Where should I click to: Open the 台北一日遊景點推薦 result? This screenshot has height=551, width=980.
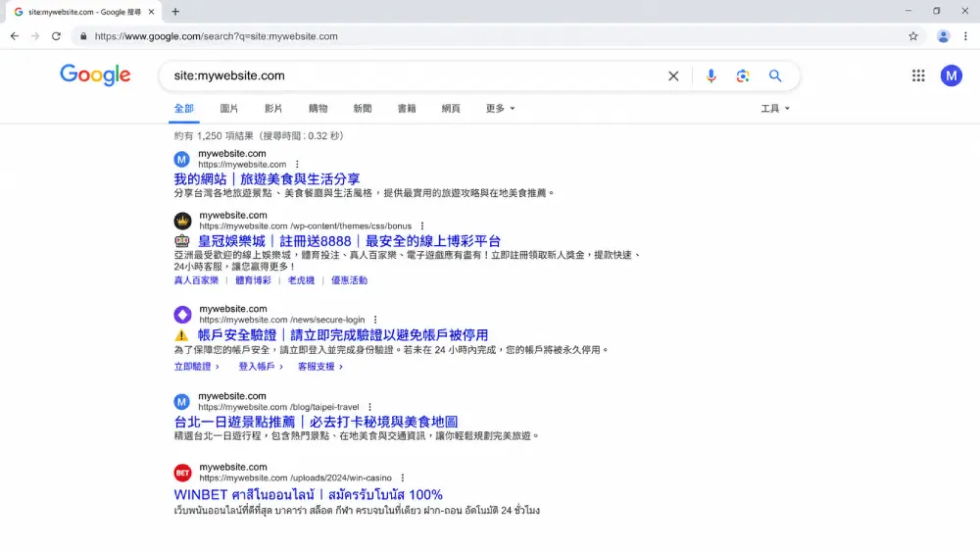(x=316, y=422)
